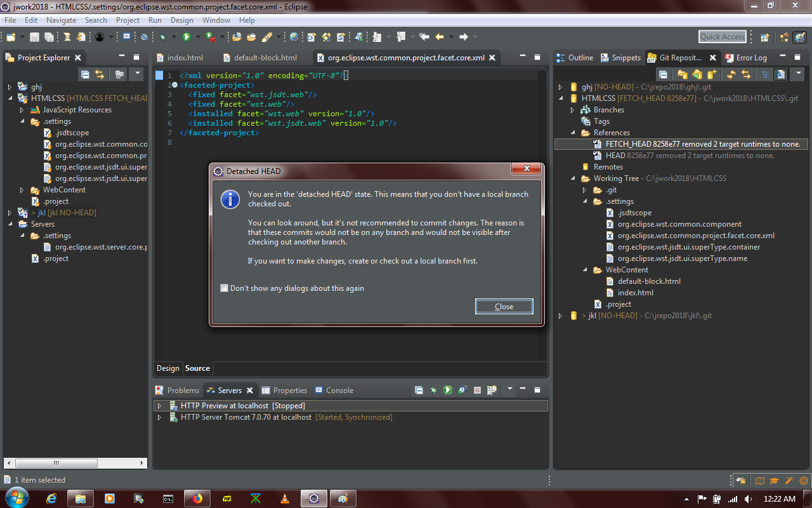The image size is (812, 508).
Task: Click Create a new Git repository icon
Action: [712, 75]
